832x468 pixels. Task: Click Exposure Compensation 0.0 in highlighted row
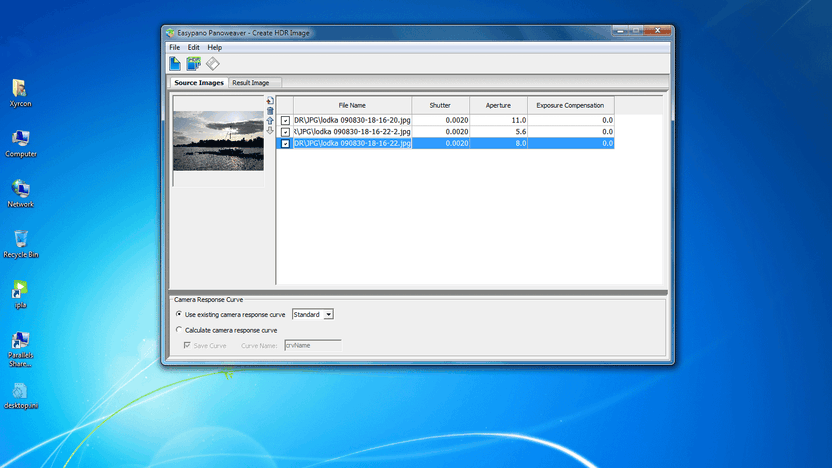(x=608, y=143)
